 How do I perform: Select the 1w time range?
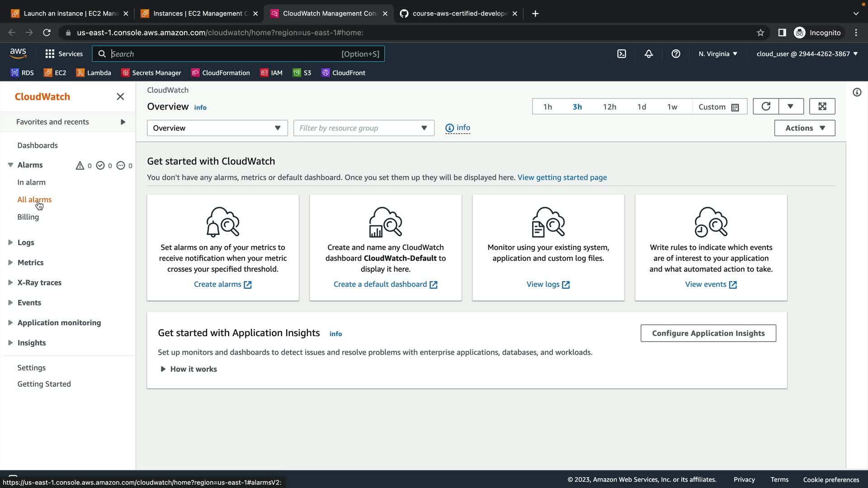(x=672, y=107)
